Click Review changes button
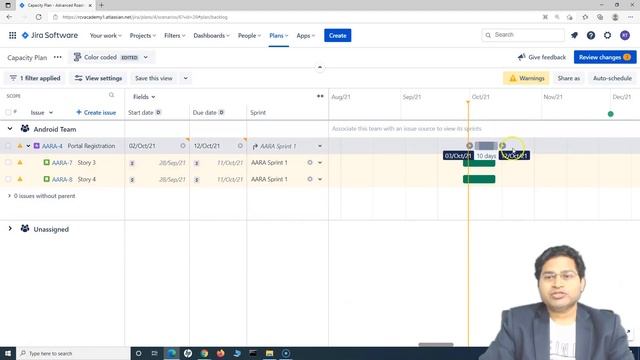640x360 pixels. 605,57
